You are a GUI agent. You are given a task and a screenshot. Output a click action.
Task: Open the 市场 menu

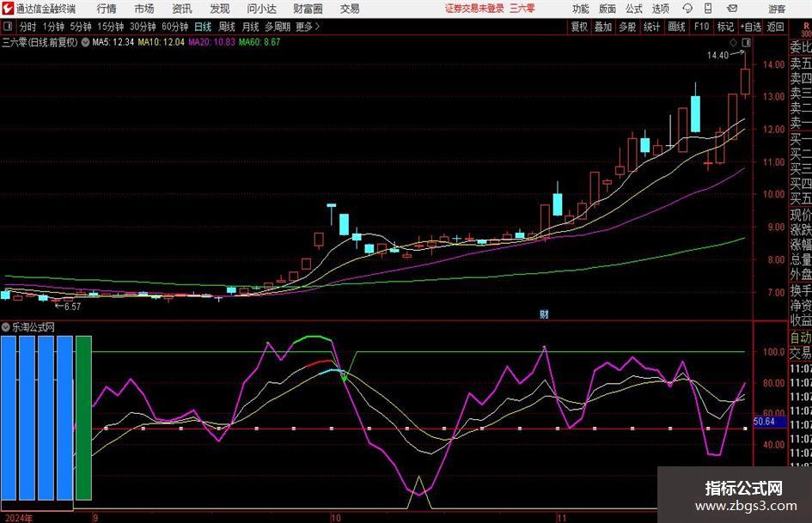click(144, 9)
